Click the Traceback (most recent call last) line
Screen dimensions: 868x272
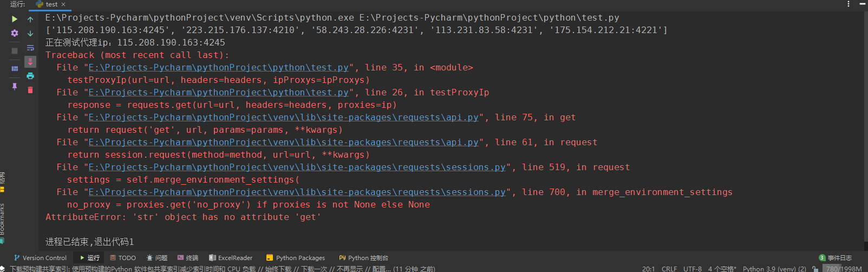(137, 55)
